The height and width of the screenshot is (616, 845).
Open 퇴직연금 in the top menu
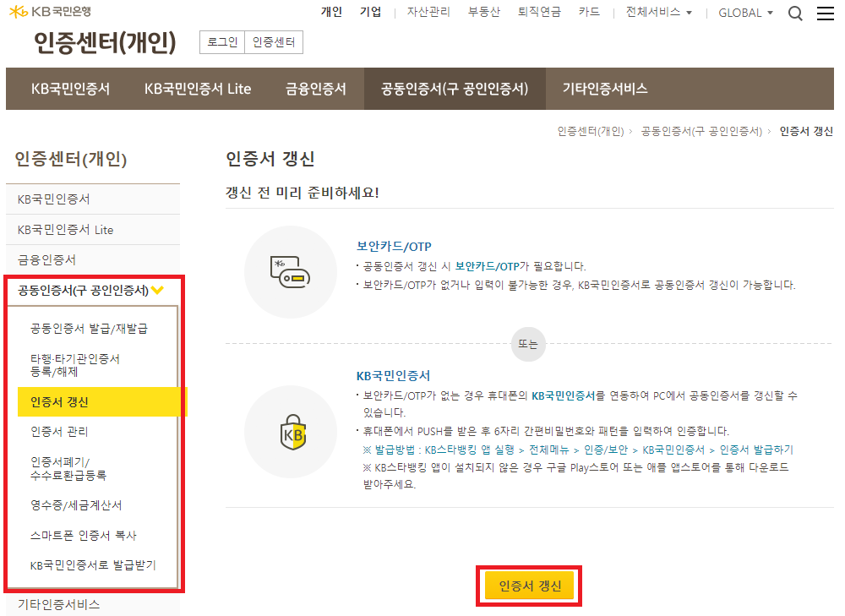click(x=539, y=12)
